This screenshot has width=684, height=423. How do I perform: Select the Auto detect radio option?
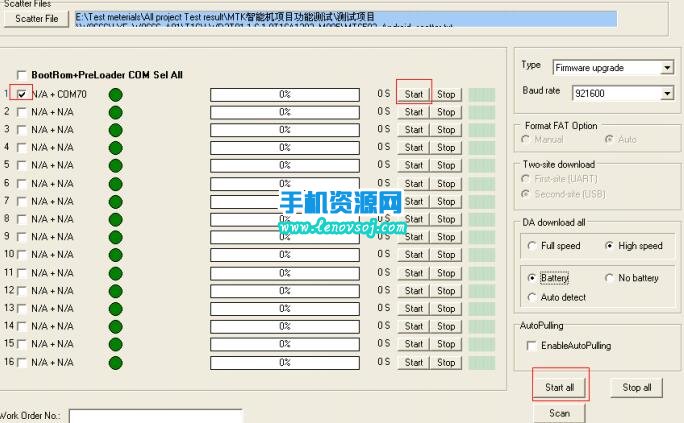coord(532,297)
